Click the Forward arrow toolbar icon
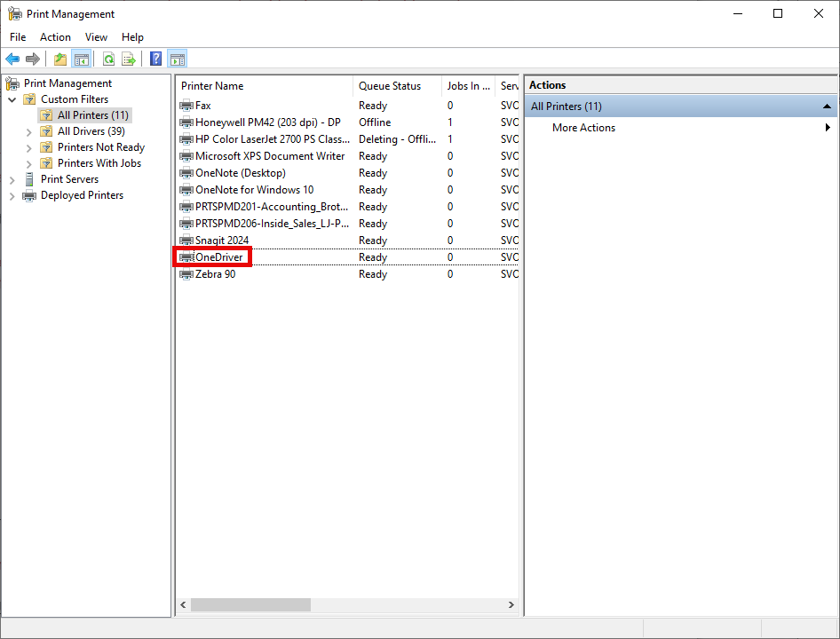840x639 pixels. (x=33, y=59)
